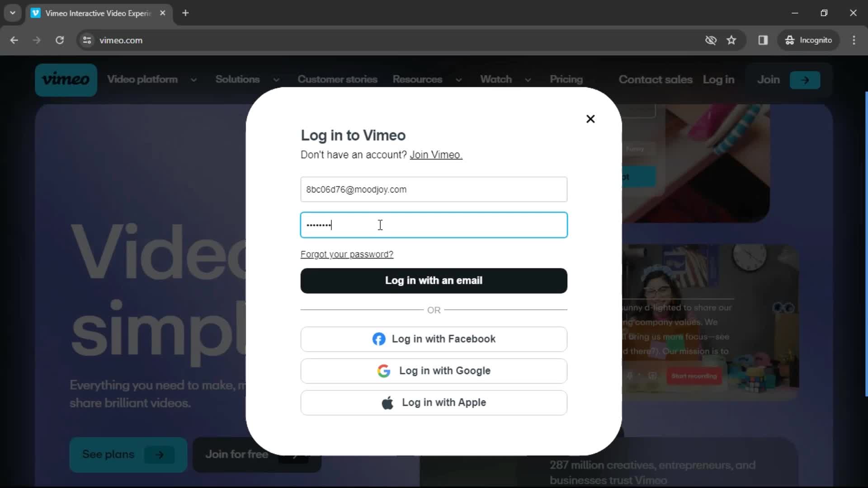Click the Join Vimeo link
This screenshot has width=868, height=488.
(436, 155)
